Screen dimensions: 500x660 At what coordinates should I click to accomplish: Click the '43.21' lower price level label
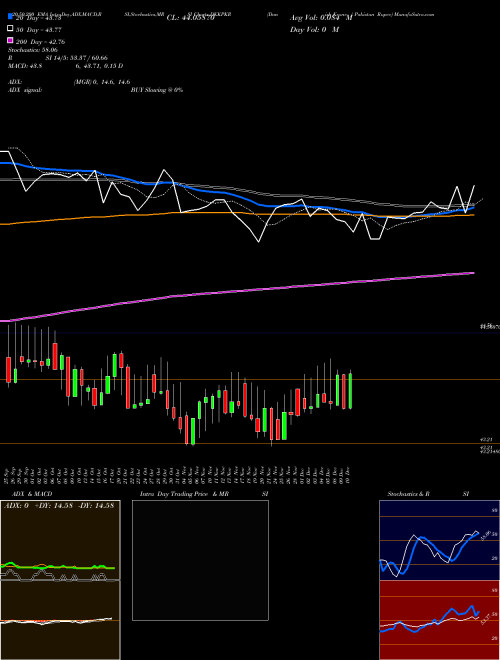coord(485,439)
